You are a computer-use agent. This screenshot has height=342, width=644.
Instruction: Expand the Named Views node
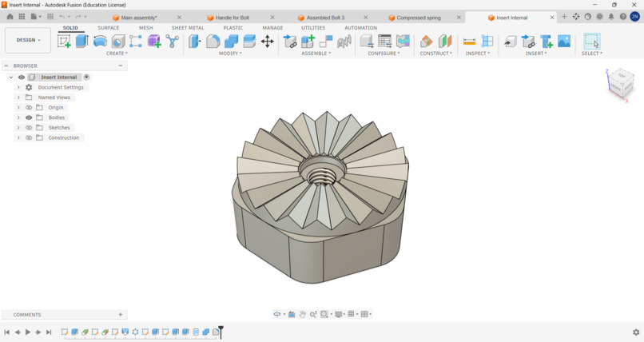pyautogui.click(x=18, y=97)
